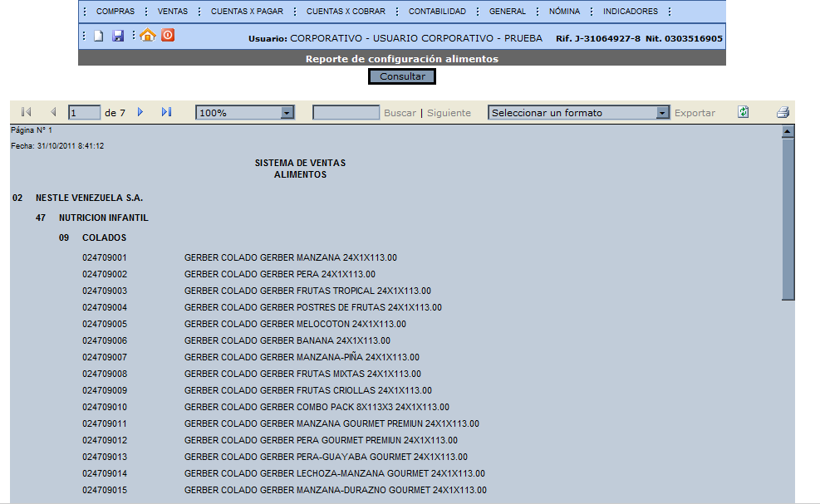
Task: Click the Siguiente link
Action: tap(449, 113)
